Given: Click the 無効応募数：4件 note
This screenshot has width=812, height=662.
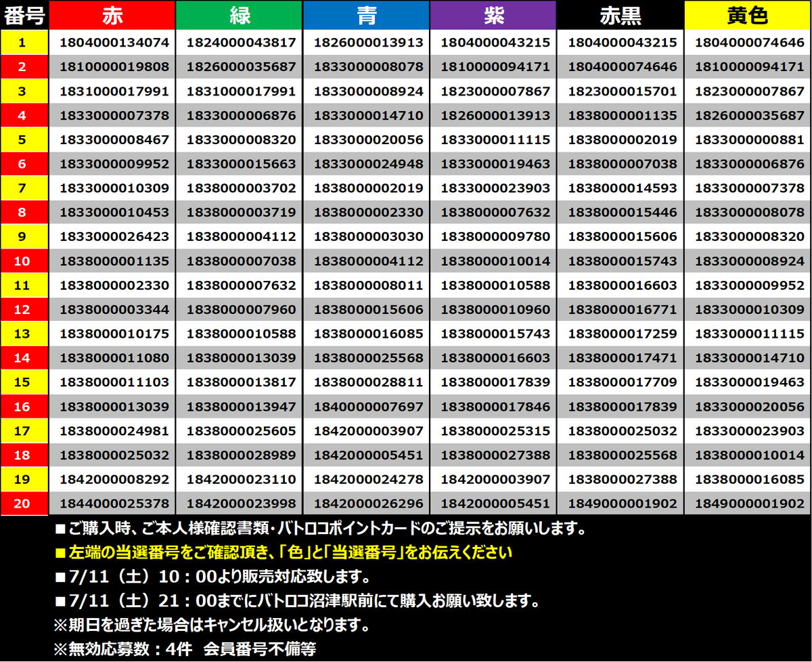Looking at the screenshot, I should click(185, 648).
